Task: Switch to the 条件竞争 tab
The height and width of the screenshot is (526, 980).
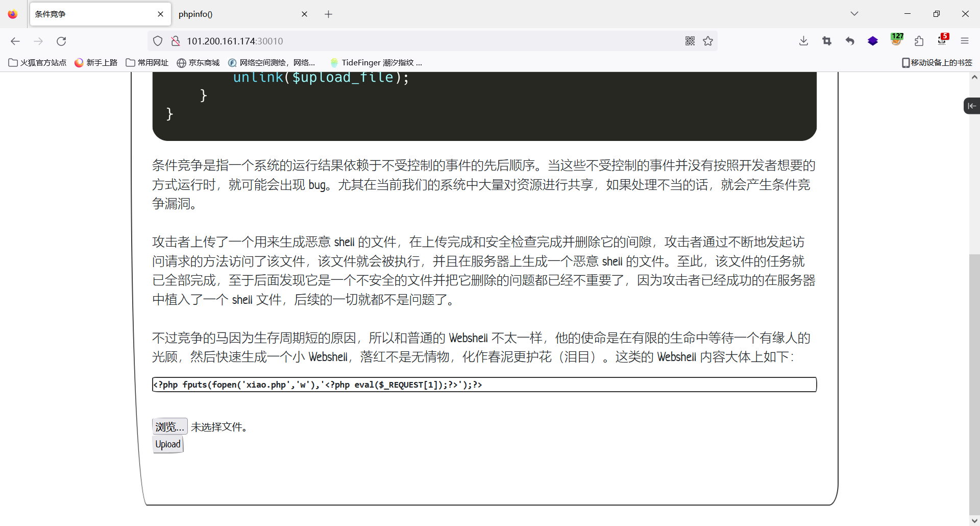Action: [x=100, y=14]
